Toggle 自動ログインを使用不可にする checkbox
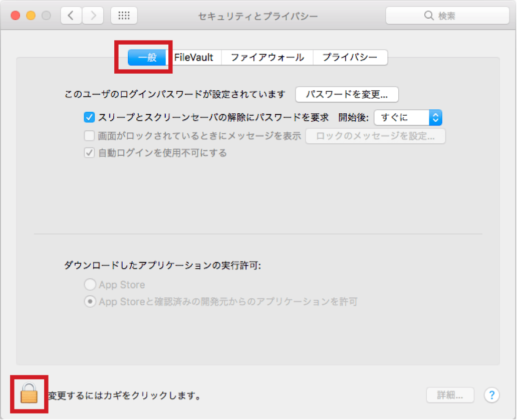Image resolution: width=517 pixels, height=420 pixels. point(89,153)
